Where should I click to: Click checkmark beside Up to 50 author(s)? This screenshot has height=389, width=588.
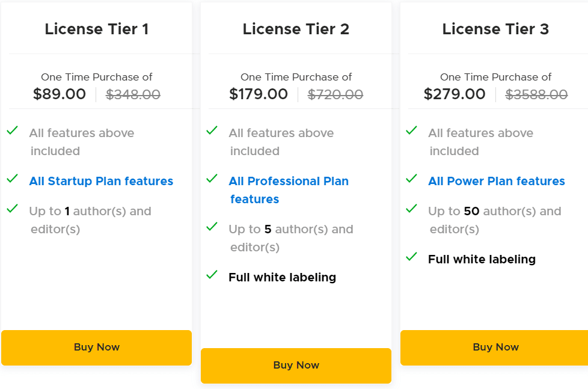tap(412, 209)
